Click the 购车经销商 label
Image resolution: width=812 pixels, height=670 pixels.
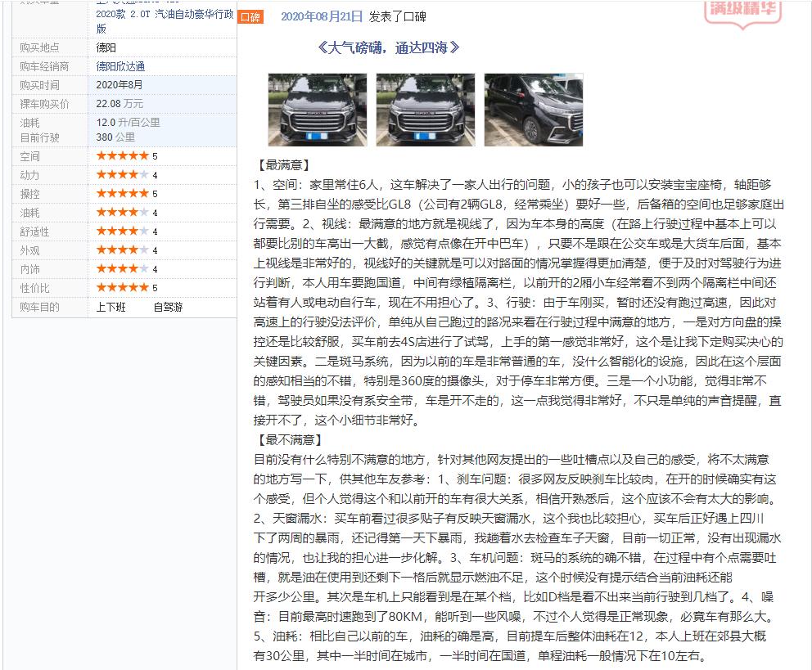[x=44, y=66]
